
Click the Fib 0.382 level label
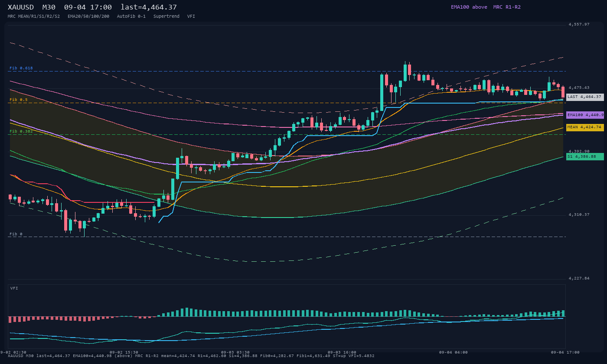coord(21,131)
